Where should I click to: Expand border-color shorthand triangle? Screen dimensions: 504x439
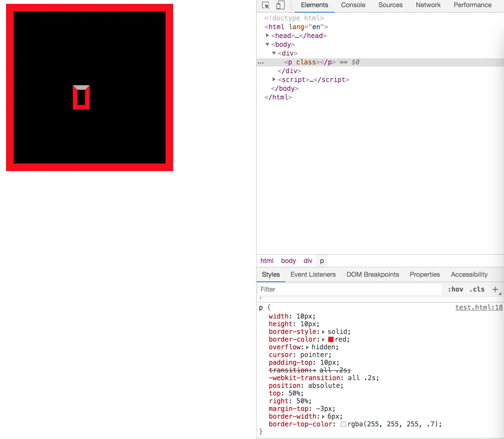tap(323, 340)
